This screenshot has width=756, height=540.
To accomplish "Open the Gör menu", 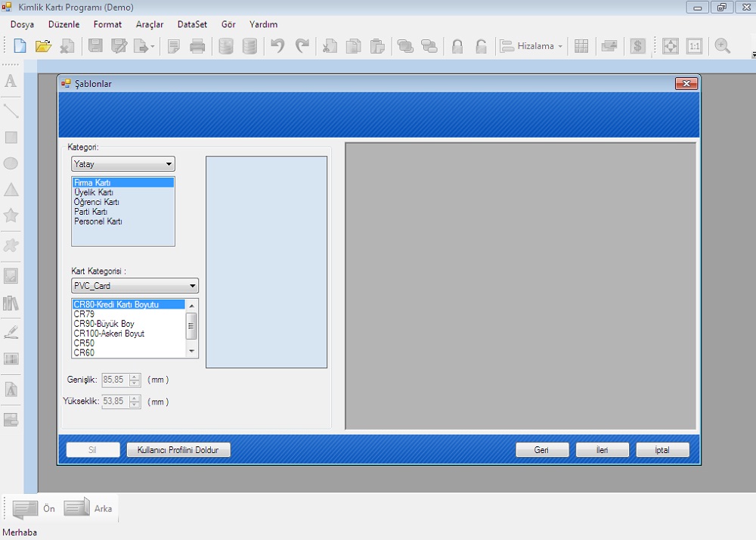I will point(228,24).
